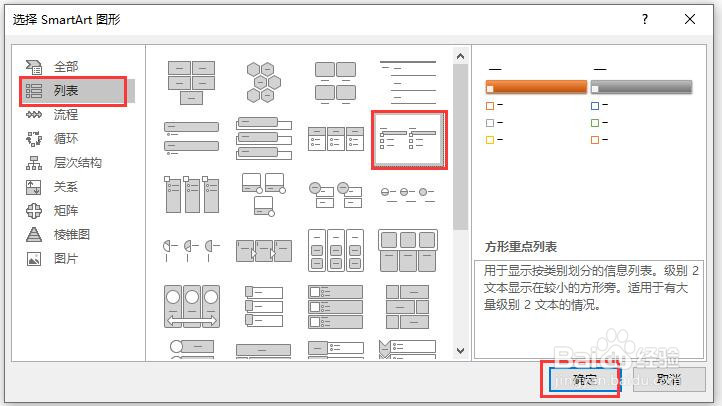Select the pie process layout with half circles
The height and width of the screenshot is (406, 722).
coord(191,250)
